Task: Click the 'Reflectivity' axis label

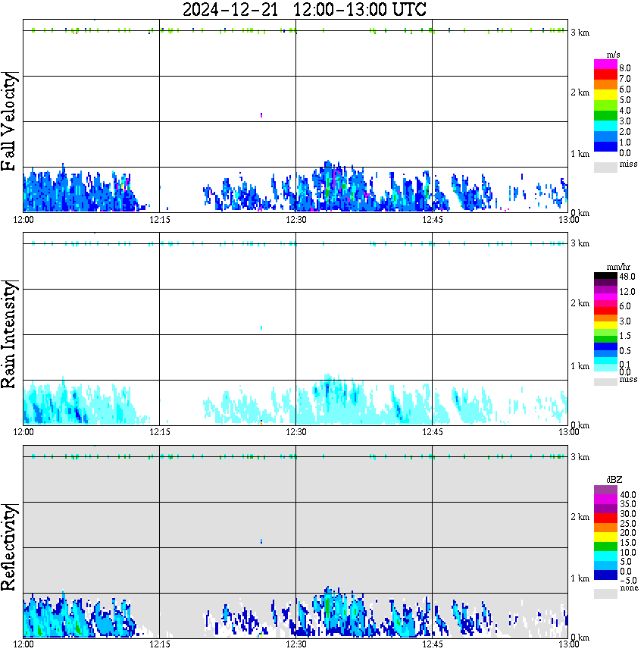Action: point(8,547)
